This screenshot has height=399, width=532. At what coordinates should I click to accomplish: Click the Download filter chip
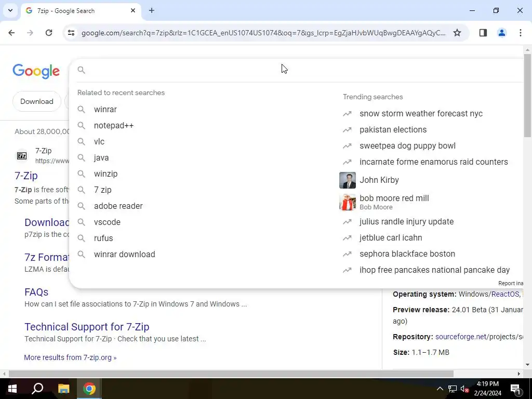[x=37, y=101]
